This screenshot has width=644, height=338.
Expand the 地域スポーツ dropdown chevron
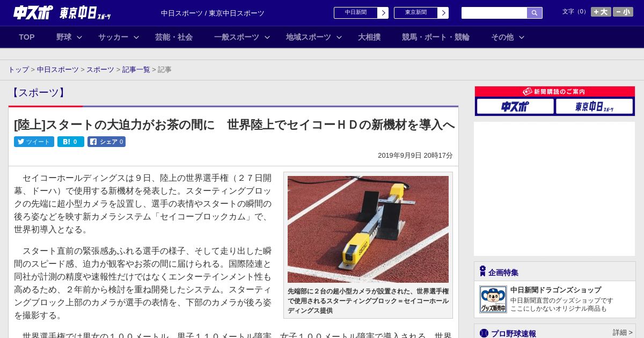coord(339,37)
